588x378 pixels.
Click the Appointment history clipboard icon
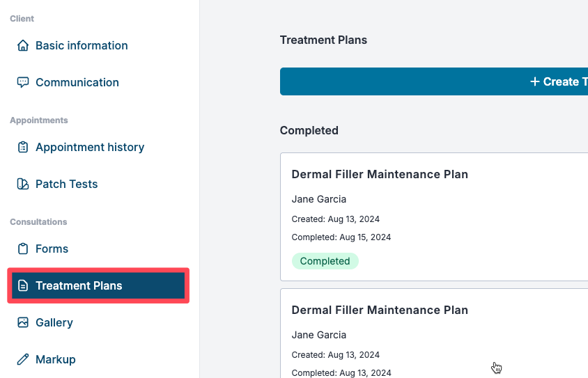click(23, 148)
